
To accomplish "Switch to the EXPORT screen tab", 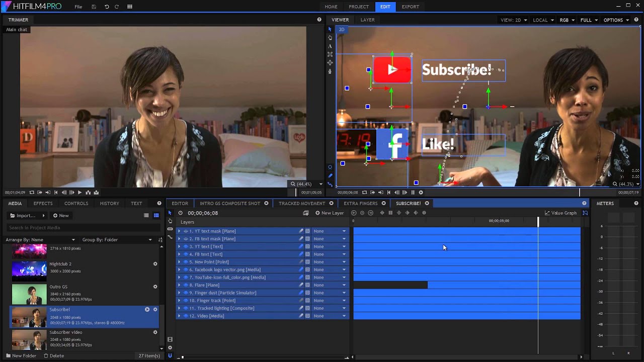I will (410, 7).
